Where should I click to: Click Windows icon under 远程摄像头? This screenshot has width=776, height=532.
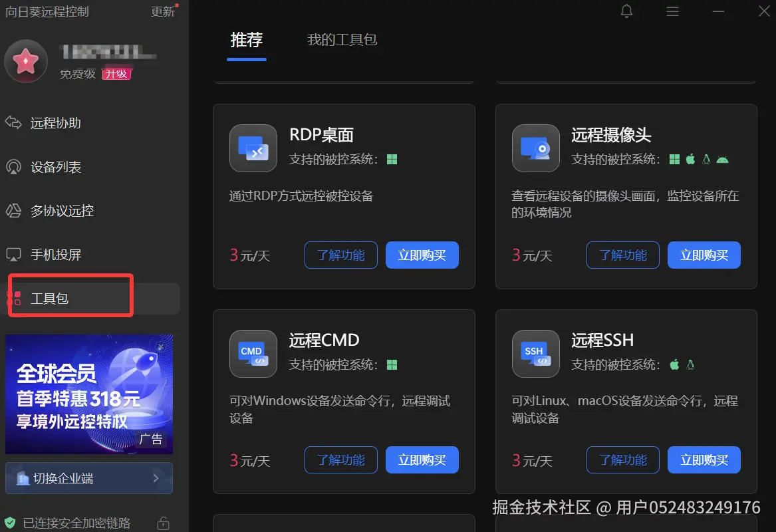point(674,160)
